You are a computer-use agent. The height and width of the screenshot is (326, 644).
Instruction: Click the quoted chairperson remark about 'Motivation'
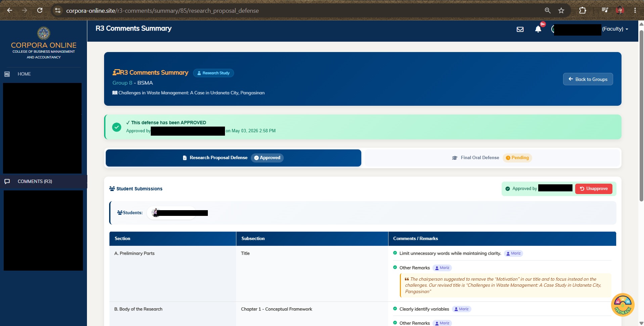coord(505,285)
